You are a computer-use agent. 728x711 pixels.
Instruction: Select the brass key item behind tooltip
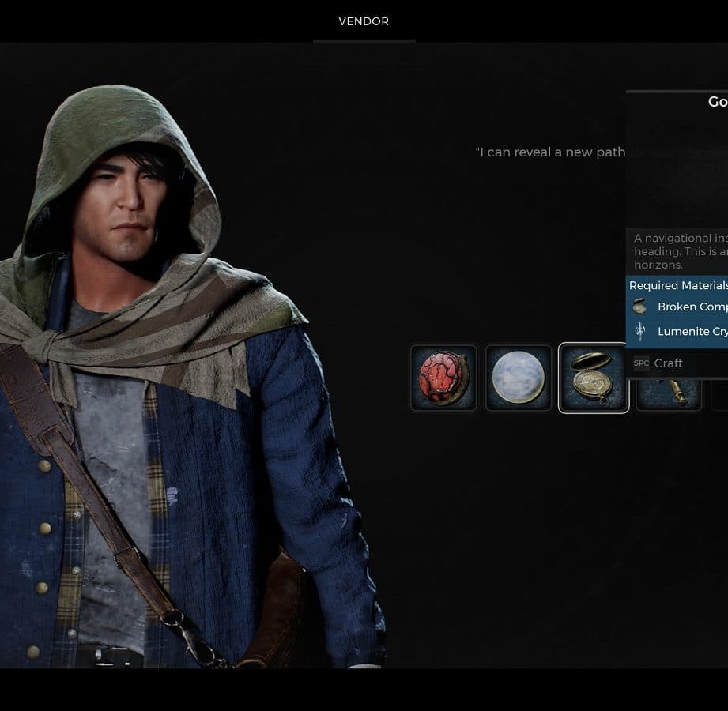coord(669,394)
